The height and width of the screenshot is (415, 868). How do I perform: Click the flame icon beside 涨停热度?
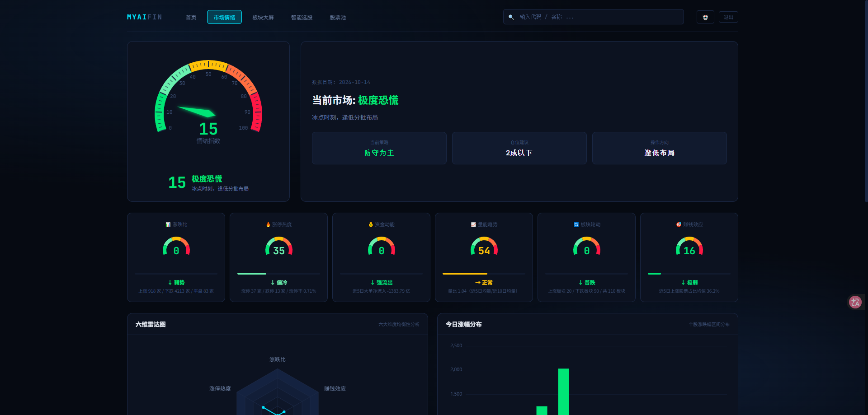coord(268,224)
